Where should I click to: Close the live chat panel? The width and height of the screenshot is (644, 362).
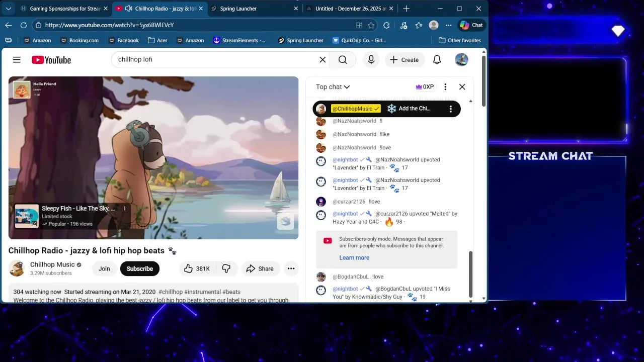pyautogui.click(x=462, y=87)
